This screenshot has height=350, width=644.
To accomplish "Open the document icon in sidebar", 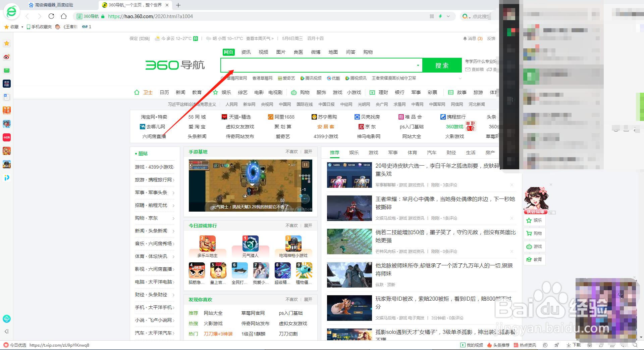I will click(x=7, y=97).
